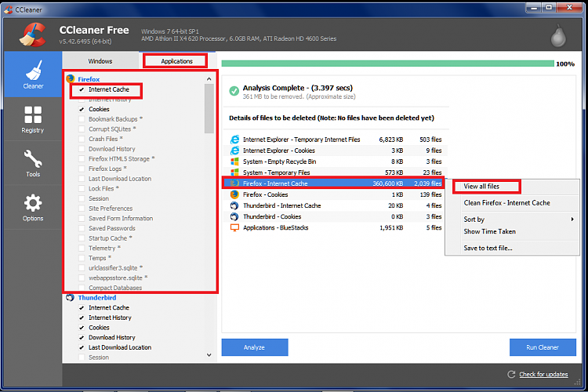Enable Firefox Saved Passwords checkbox
The height and width of the screenshot is (392, 588).
82,228
